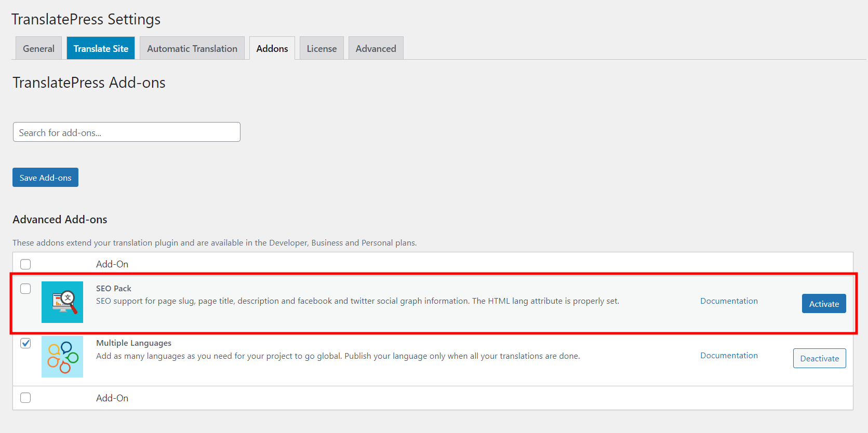The image size is (868, 433).
Task: Select the Addons tab
Action: click(x=272, y=48)
